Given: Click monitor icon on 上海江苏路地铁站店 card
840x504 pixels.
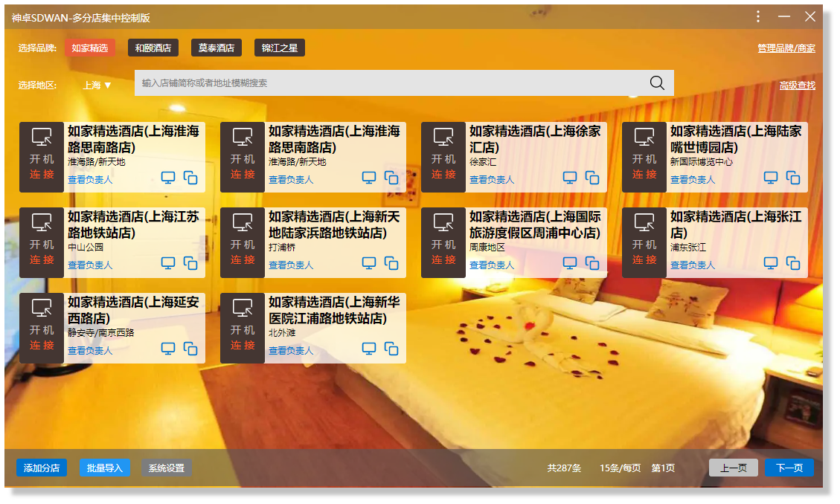Looking at the screenshot, I should pyautogui.click(x=168, y=263).
